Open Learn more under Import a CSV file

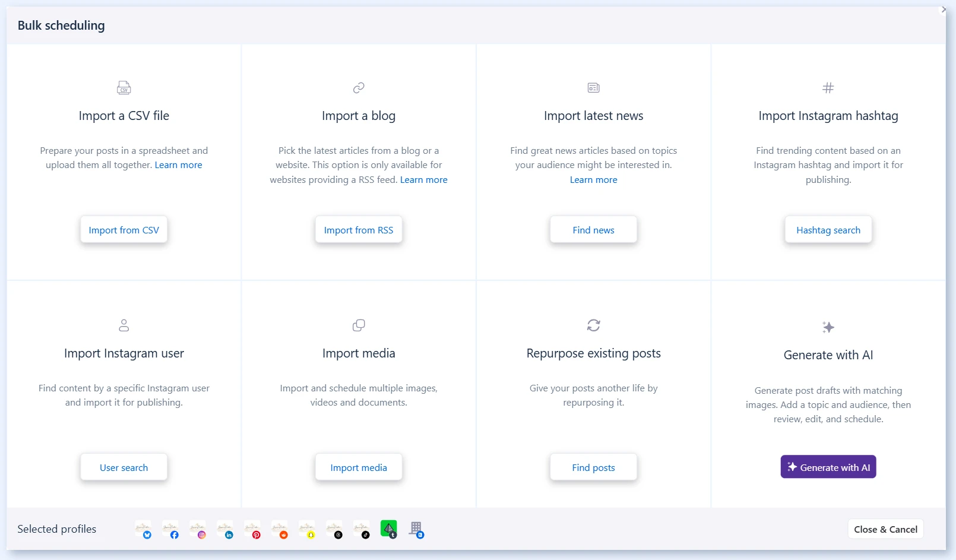(x=178, y=165)
